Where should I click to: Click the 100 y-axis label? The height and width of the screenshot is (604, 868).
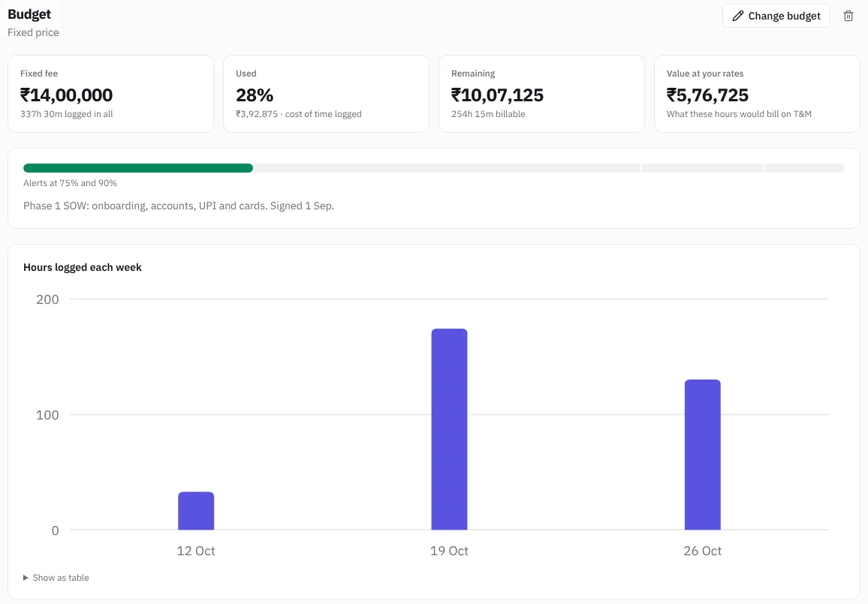[x=47, y=415]
